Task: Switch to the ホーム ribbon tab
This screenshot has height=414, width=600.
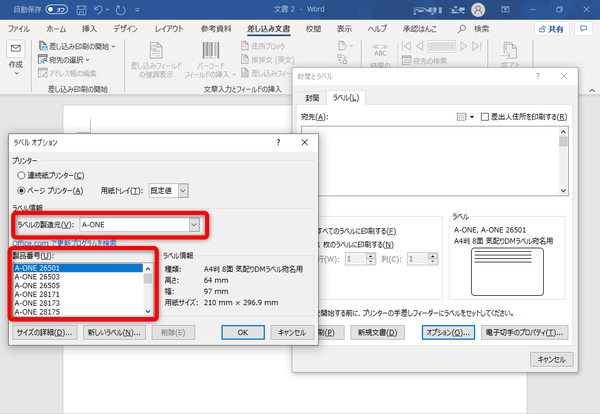Action: (56, 29)
